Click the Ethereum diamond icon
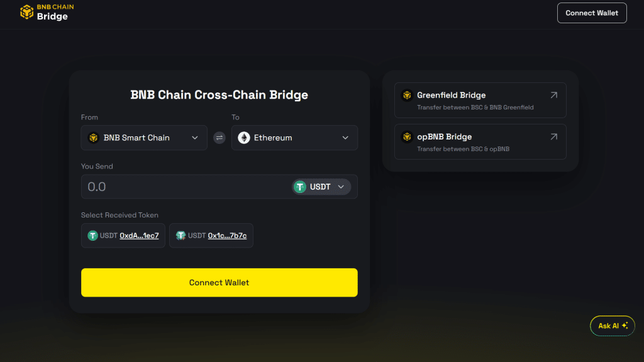 pyautogui.click(x=244, y=138)
